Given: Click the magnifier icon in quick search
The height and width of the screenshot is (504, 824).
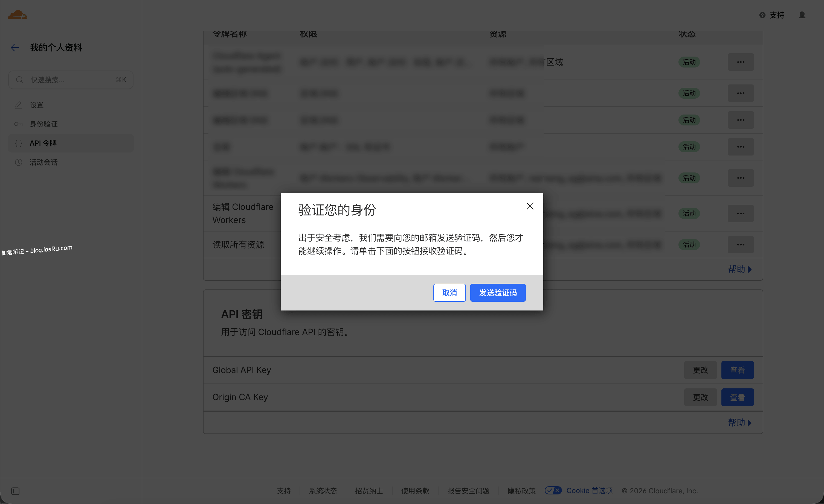Looking at the screenshot, I should [19, 80].
